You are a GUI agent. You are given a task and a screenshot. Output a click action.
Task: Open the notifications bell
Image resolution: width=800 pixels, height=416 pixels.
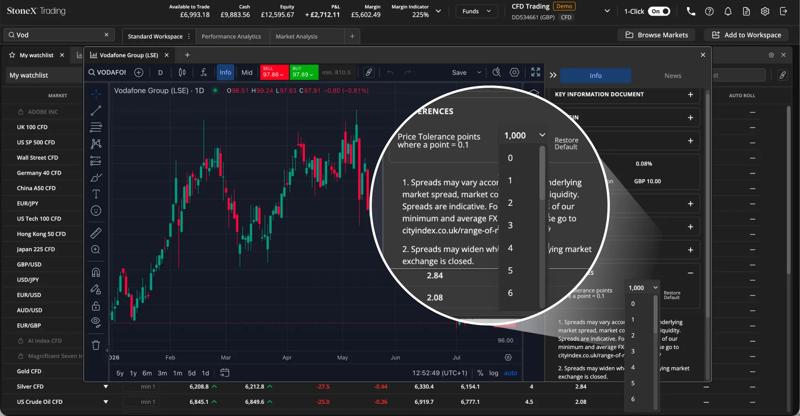click(728, 11)
